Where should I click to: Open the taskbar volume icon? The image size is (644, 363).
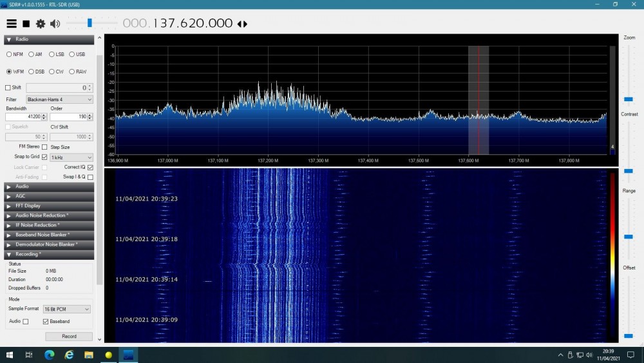(x=589, y=355)
